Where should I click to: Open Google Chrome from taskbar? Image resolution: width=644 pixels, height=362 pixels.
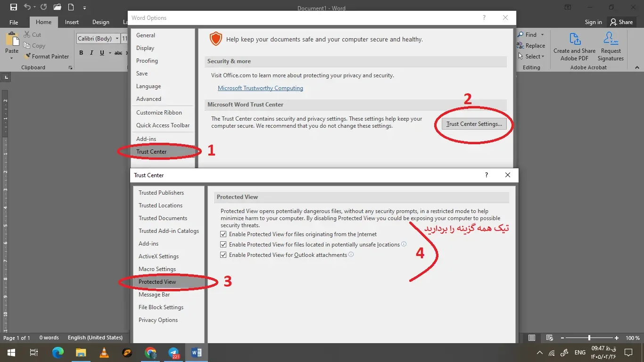[x=150, y=352]
